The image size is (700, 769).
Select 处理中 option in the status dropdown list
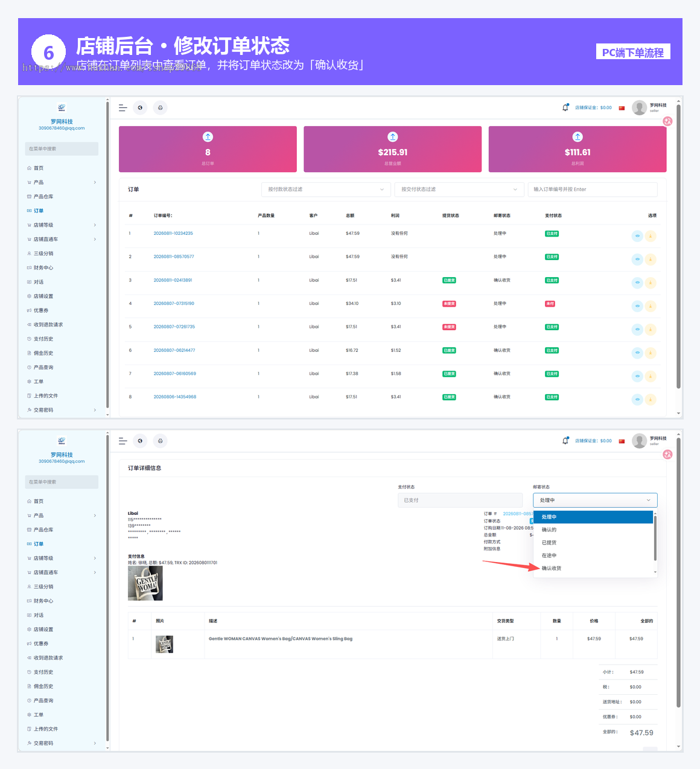coord(593,517)
